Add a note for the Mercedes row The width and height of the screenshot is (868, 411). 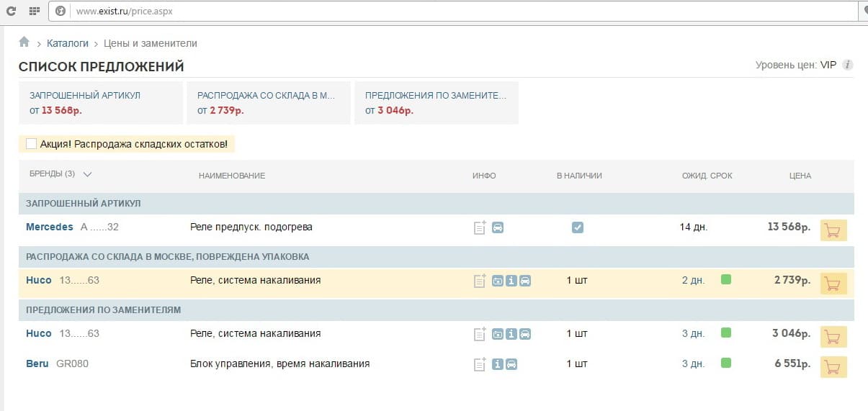tap(480, 227)
